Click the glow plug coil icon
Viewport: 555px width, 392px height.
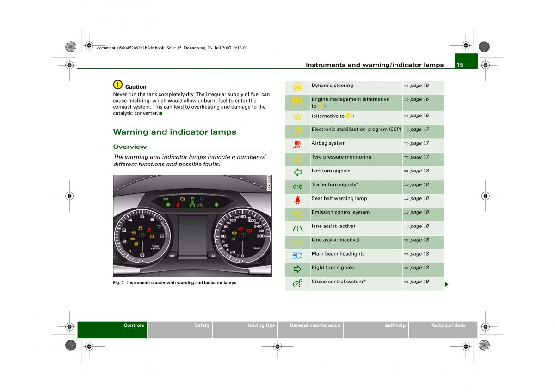coord(297,117)
